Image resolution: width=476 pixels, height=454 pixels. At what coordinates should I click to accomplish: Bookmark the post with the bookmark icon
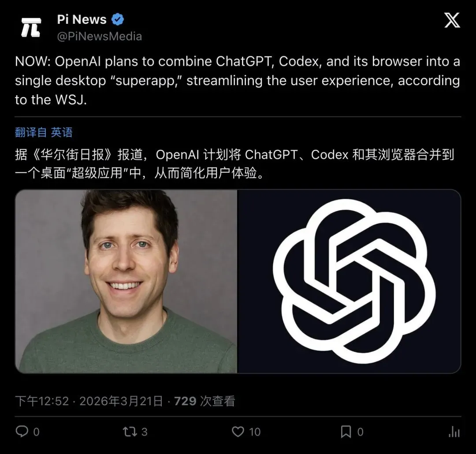pyautogui.click(x=346, y=432)
